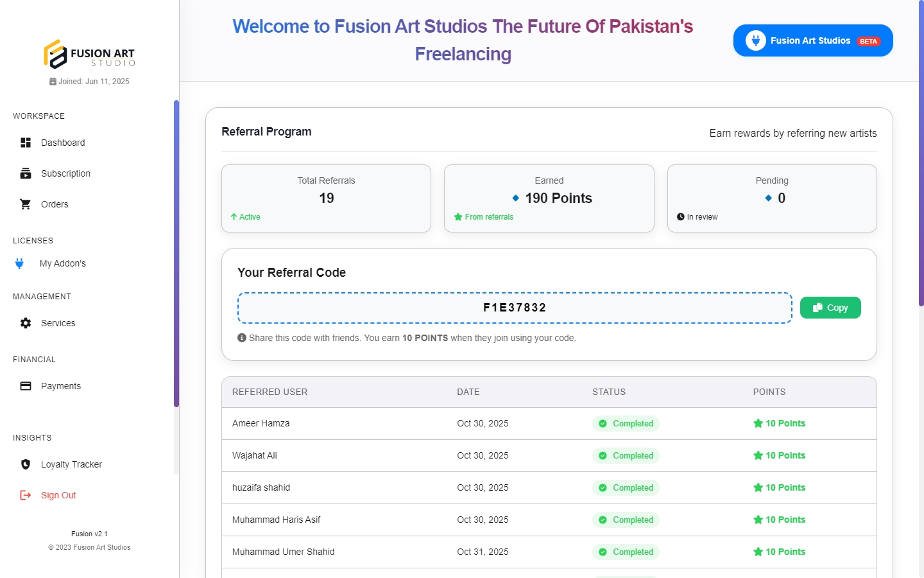
Task: Click the Fusion Art Studios BETA button
Action: click(x=813, y=40)
